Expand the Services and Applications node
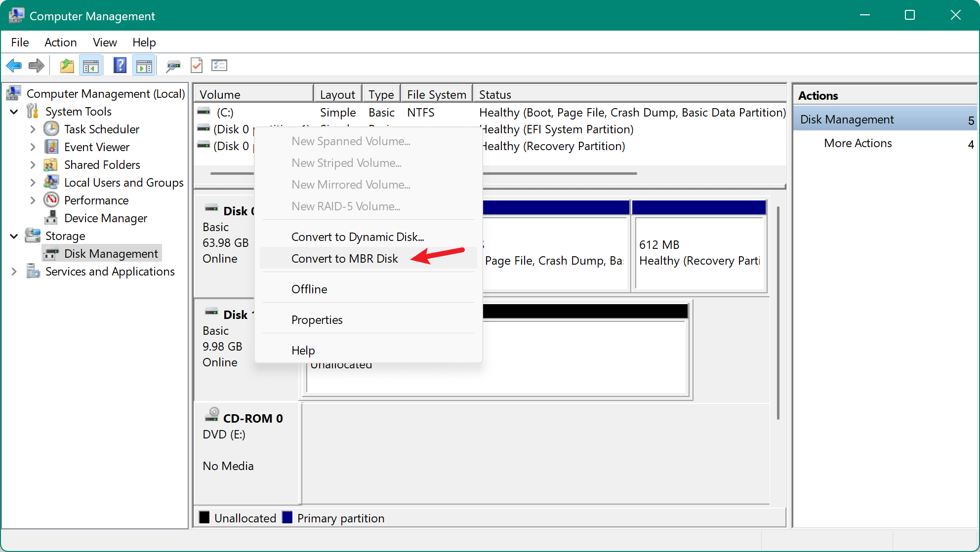Viewport: 980px width, 552px height. coord(14,272)
